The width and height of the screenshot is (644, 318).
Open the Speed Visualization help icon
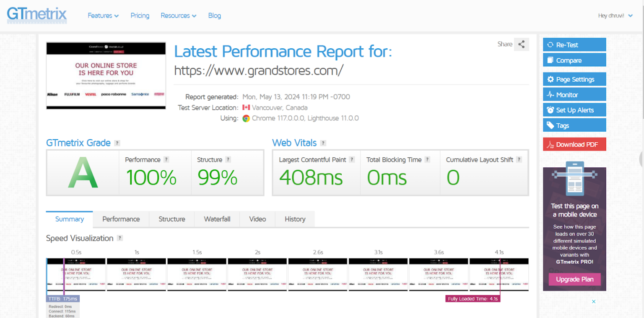click(120, 238)
